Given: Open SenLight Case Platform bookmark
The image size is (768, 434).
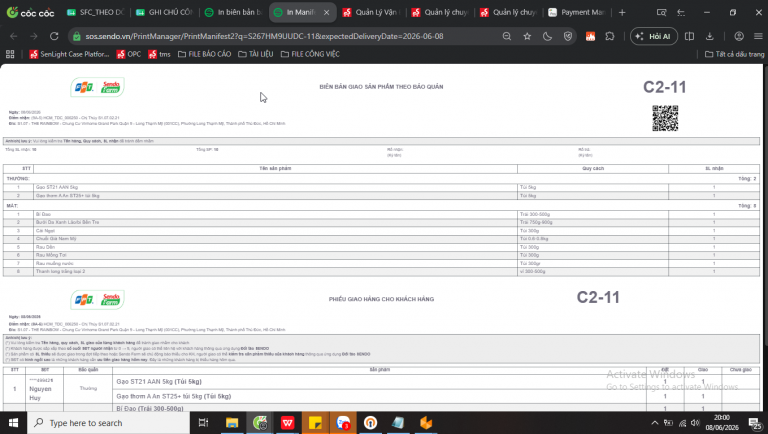Looking at the screenshot, I should point(69,54).
